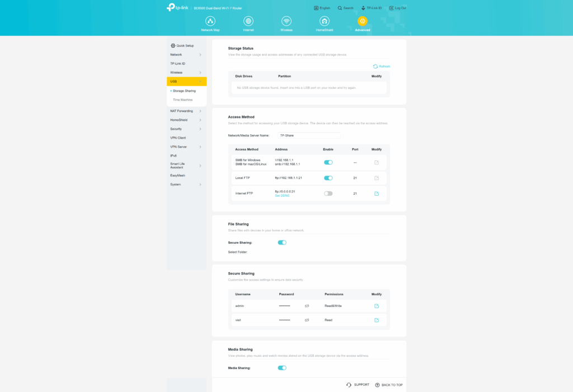The image size is (573, 392).
Task: Click the Read&Write permission text
Action: coord(333,306)
